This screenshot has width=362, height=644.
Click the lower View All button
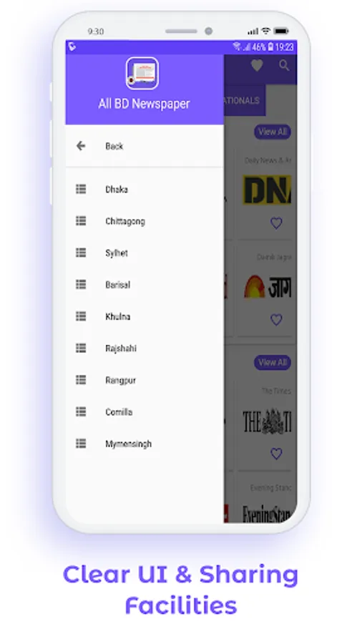point(273,362)
